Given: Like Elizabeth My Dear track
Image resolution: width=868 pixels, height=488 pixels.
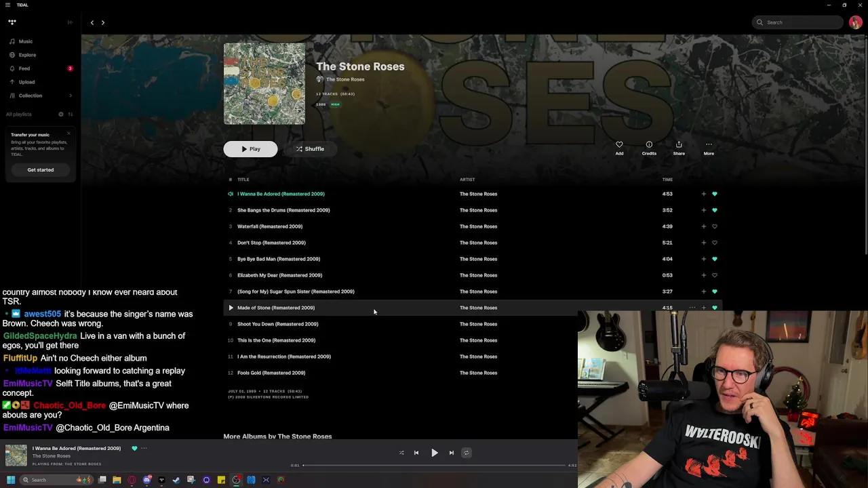Looking at the screenshot, I should coord(714,275).
